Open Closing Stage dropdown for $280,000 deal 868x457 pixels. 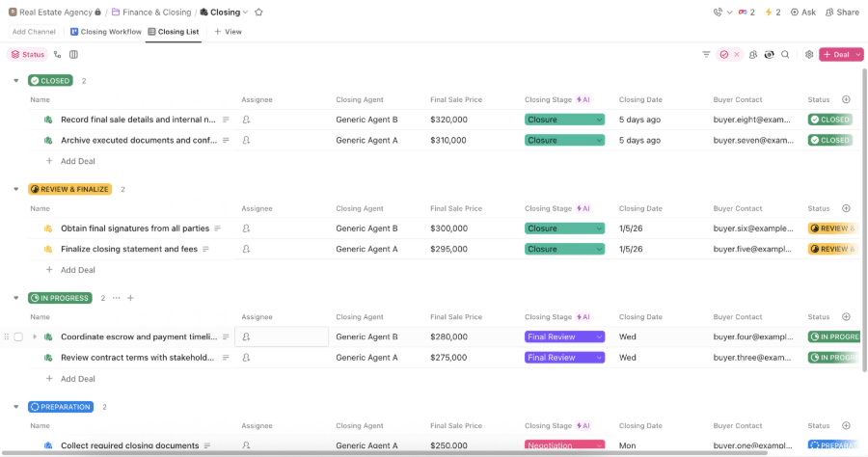(564, 336)
